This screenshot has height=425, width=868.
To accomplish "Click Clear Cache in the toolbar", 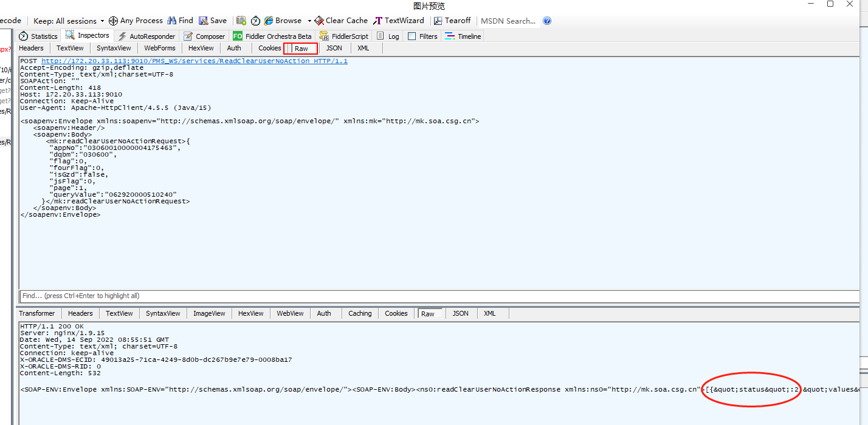I will [341, 21].
